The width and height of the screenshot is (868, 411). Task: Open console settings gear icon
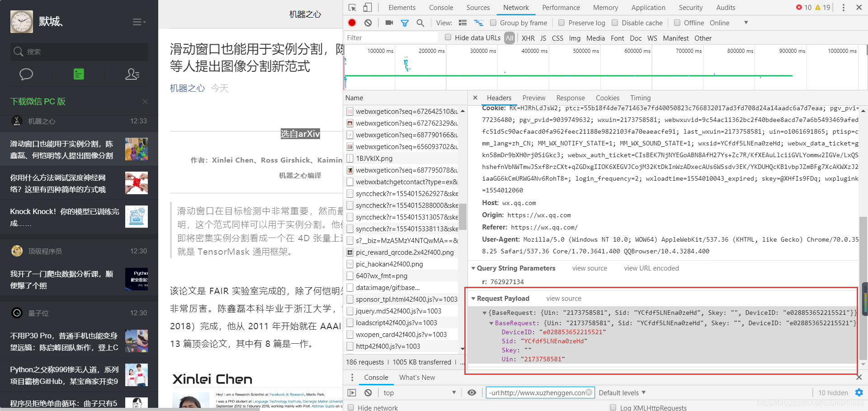coord(859,393)
